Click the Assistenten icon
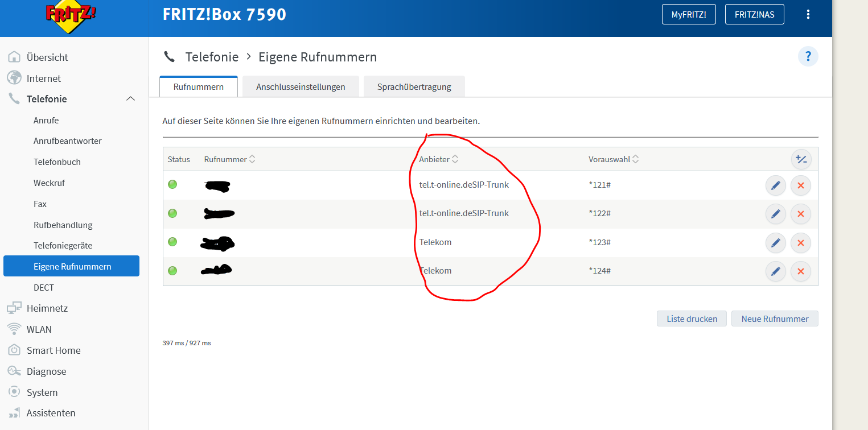This screenshot has height=430, width=868. click(14, 413)
